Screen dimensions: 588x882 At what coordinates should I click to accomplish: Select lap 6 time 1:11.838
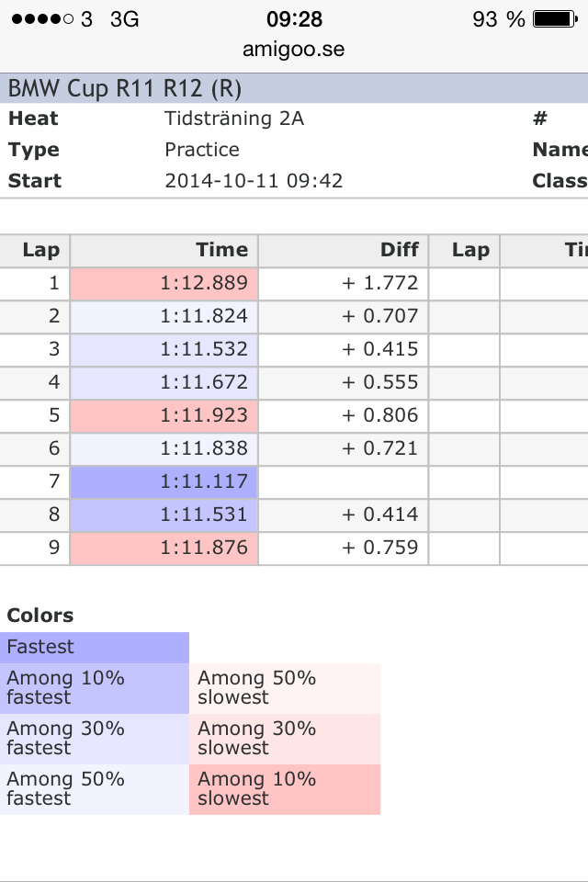point(164,449)
